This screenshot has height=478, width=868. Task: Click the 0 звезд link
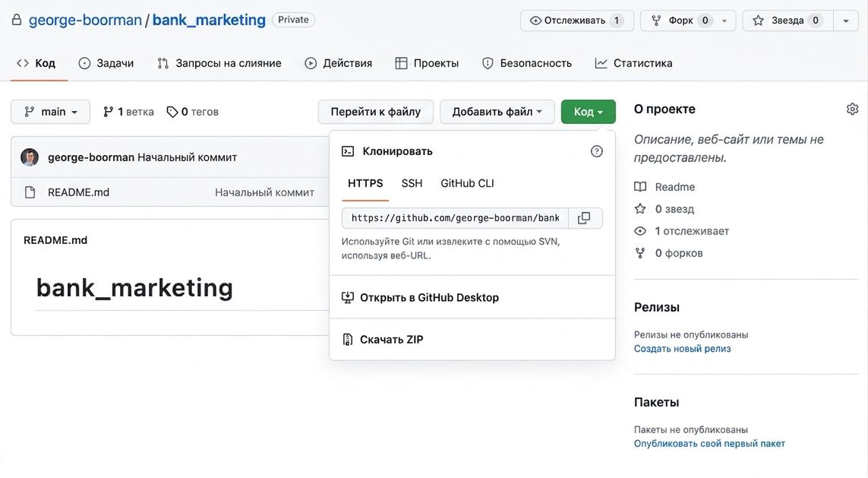[674, 209]
